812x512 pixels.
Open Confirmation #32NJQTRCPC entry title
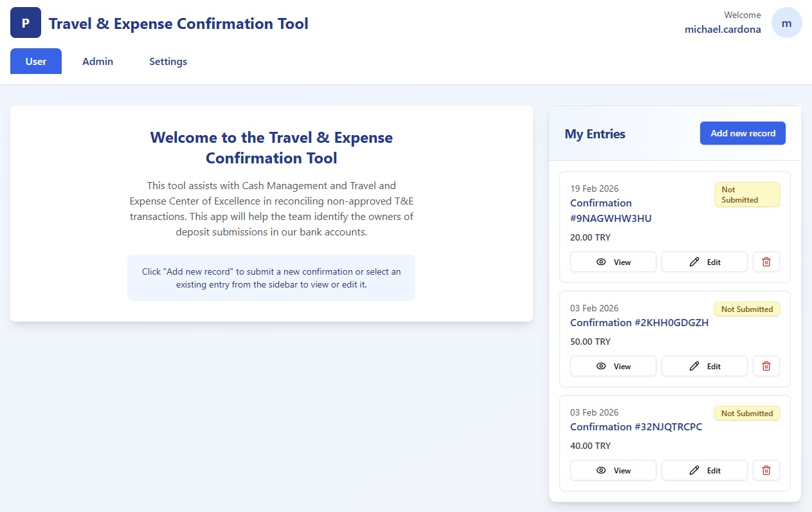click(636, 426)
